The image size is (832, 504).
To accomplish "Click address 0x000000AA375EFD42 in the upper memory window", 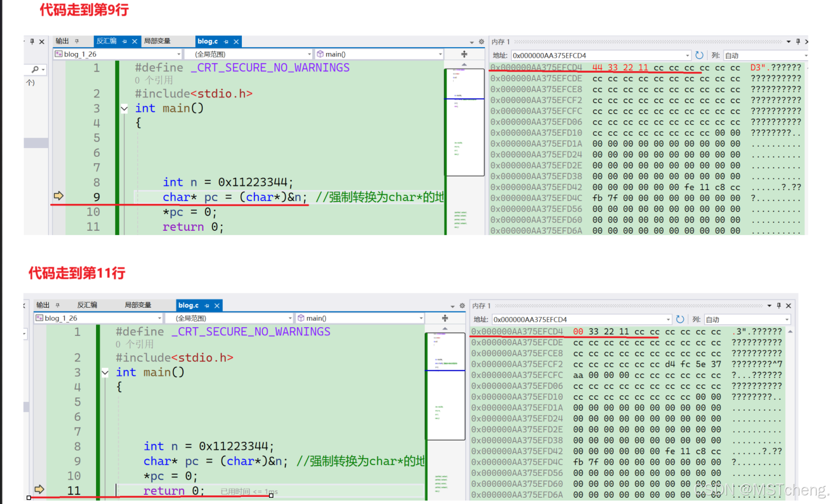I will (x=536, y=187).
